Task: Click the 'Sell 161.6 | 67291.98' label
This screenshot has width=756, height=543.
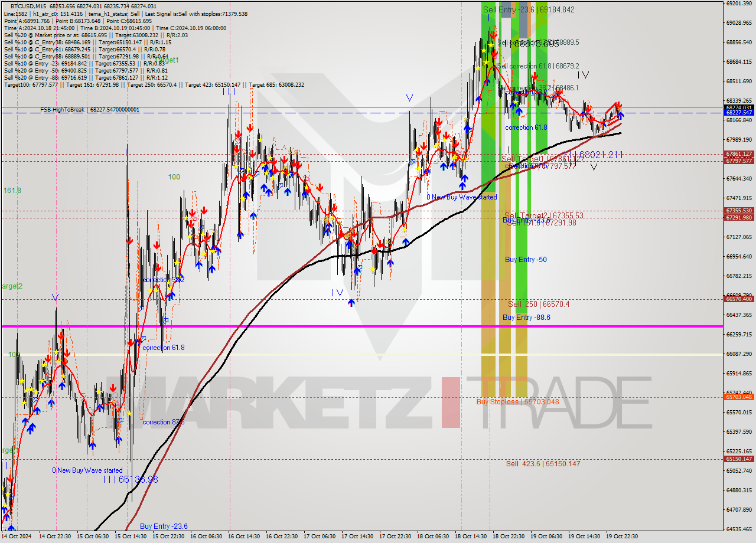Action: pos(541,223)
